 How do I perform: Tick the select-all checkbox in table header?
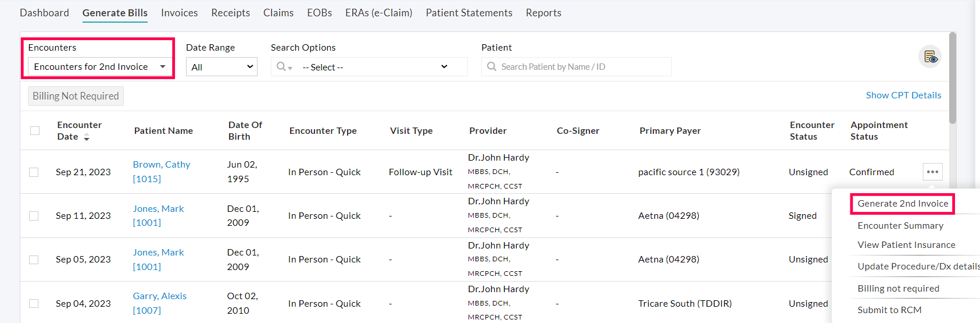pos(35,130)
